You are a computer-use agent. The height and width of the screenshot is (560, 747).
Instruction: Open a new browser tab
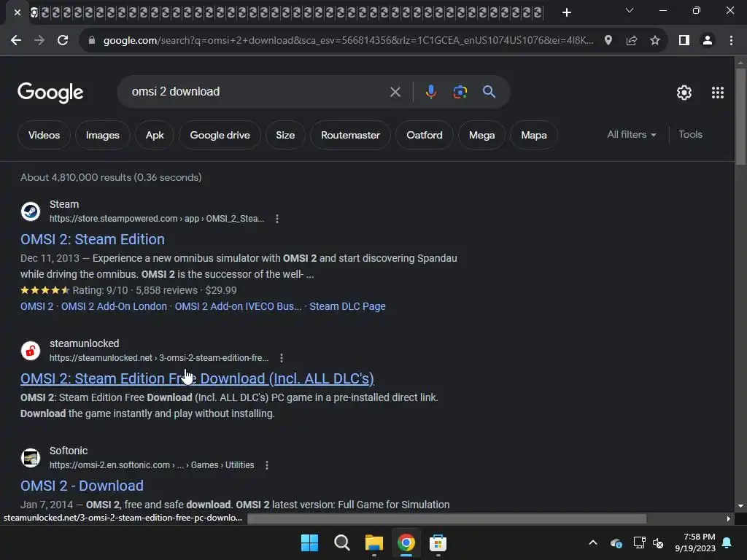(566, 12)
